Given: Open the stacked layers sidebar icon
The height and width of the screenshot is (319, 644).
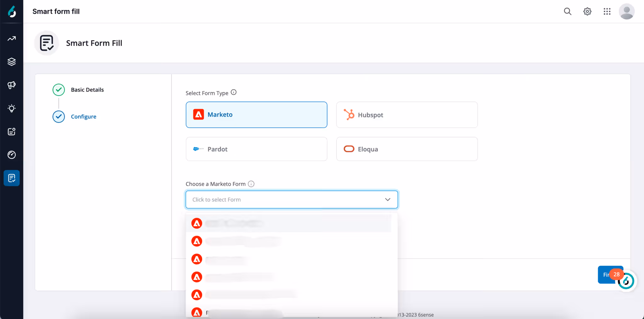Looking at the screenshot, I should pos(12,62).
